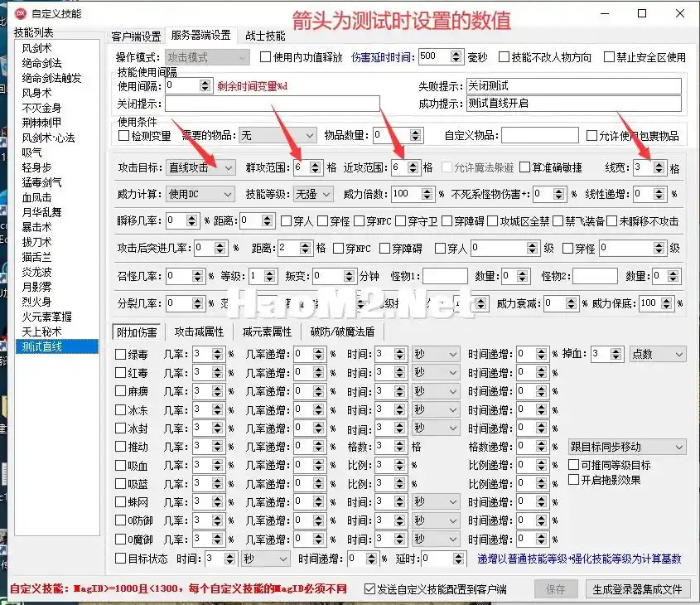Click the 自定义技能 window icon
700x605 pixels.
click(x=21, y=14)
